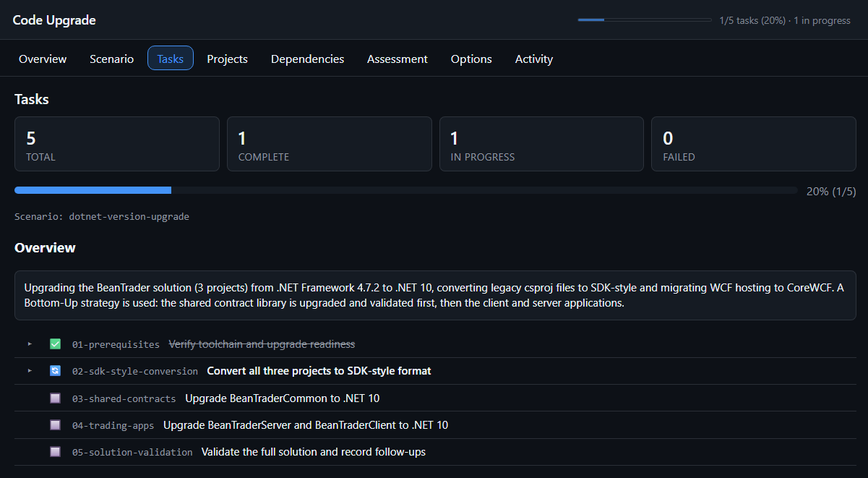Click the pending square icon for 04-trading-apps
The height and width of the screenshot is (478, 868).
[x=55, y=425]
